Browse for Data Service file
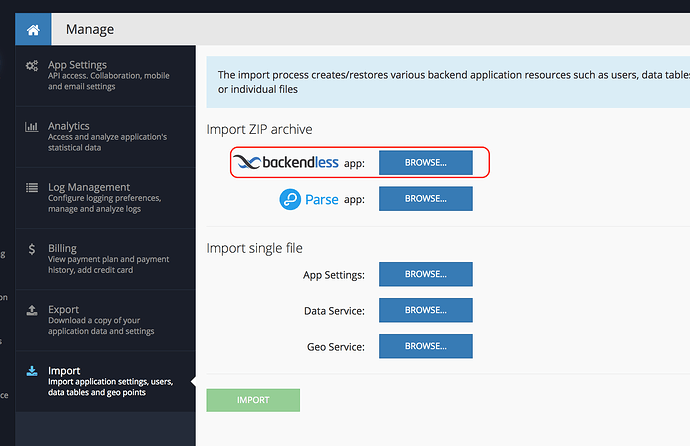 coord(425,310)
